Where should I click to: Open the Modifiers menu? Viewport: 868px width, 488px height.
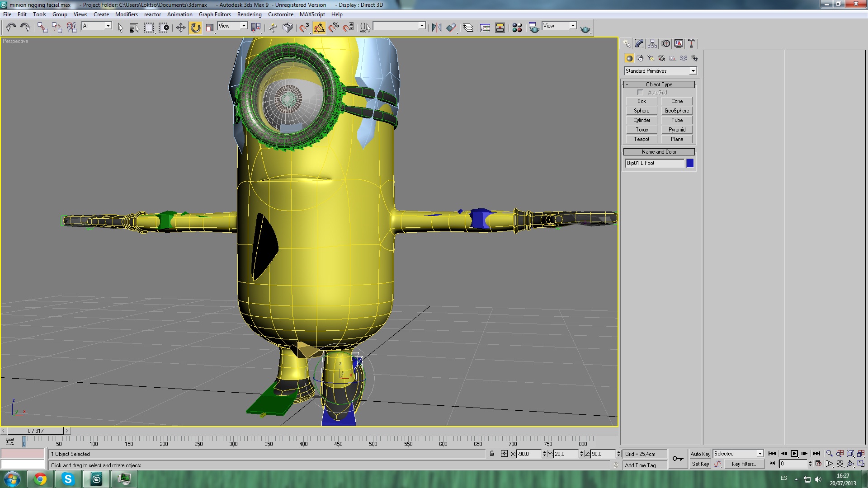126,14
